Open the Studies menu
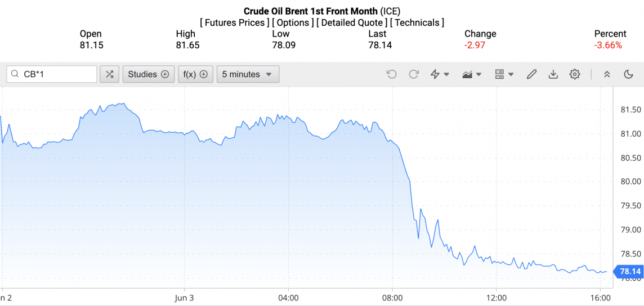The image size is (644, 306). [149, 74]
